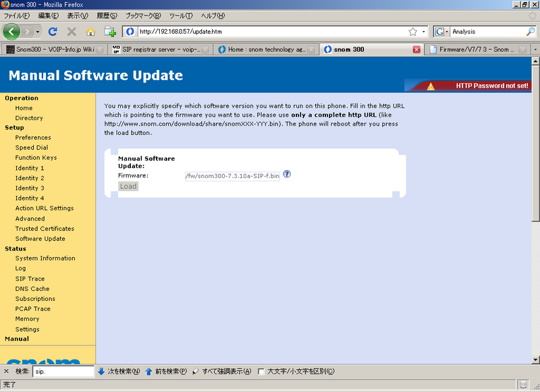Enable the 大文字/小文字を区別 case-sensitive checkbox
Screen dimensions: 540x392
tap(260, 370)
